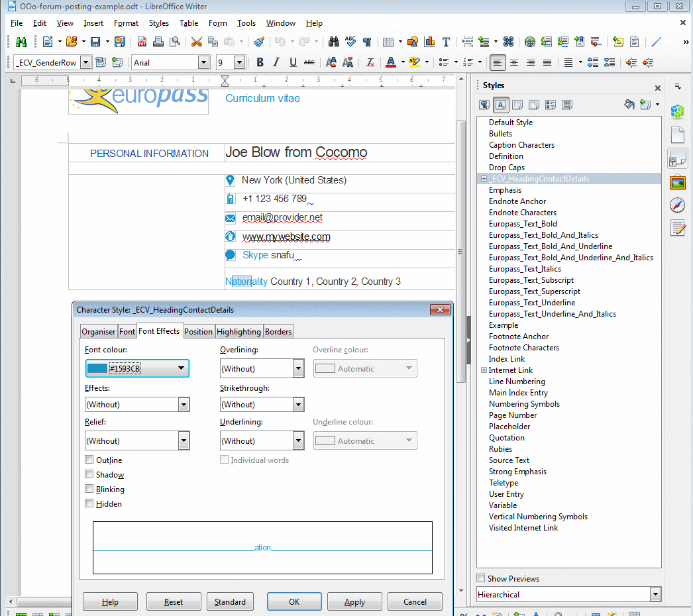Click the Find & Replace binoculars icon
Image resolution: width=693 pixels, height=616 pixels.
pos(334,42)
